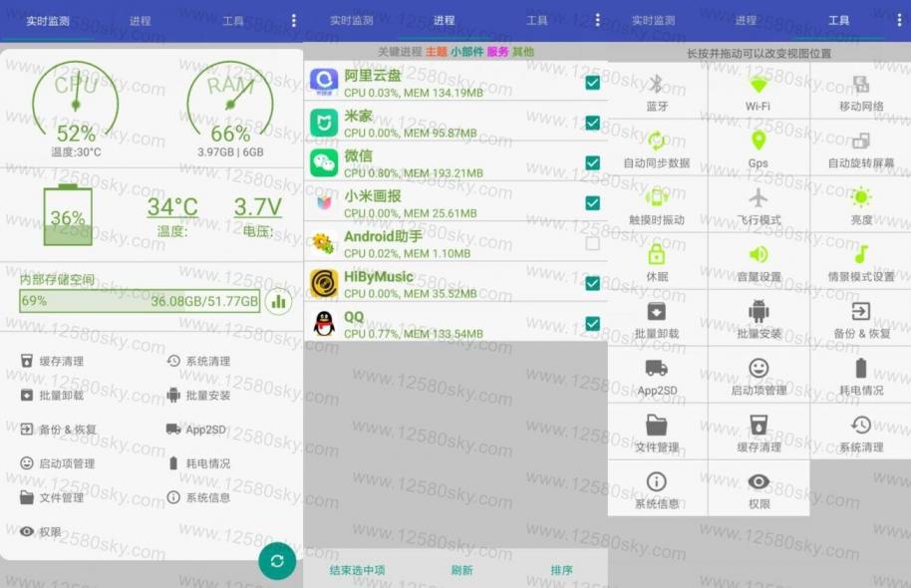This screenshot has width=911, height=588.
Task: Tap the storage bar chart icon
Action: [279, 302]
